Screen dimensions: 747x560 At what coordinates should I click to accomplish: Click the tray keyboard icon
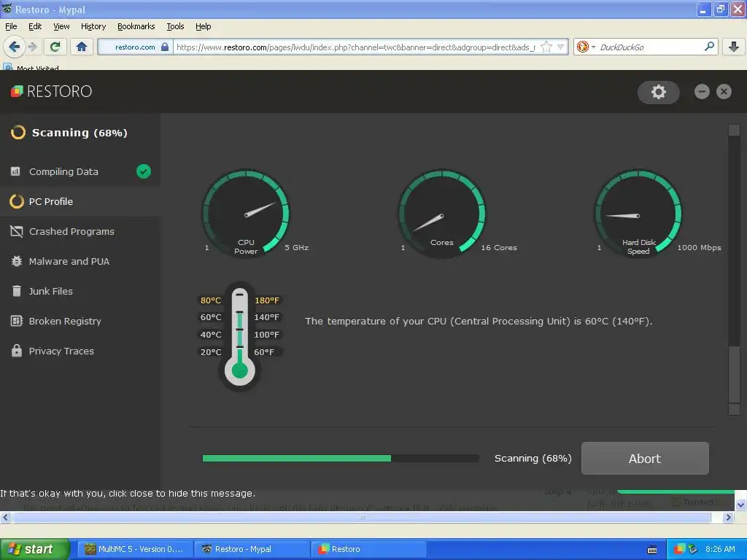[652, 550]
